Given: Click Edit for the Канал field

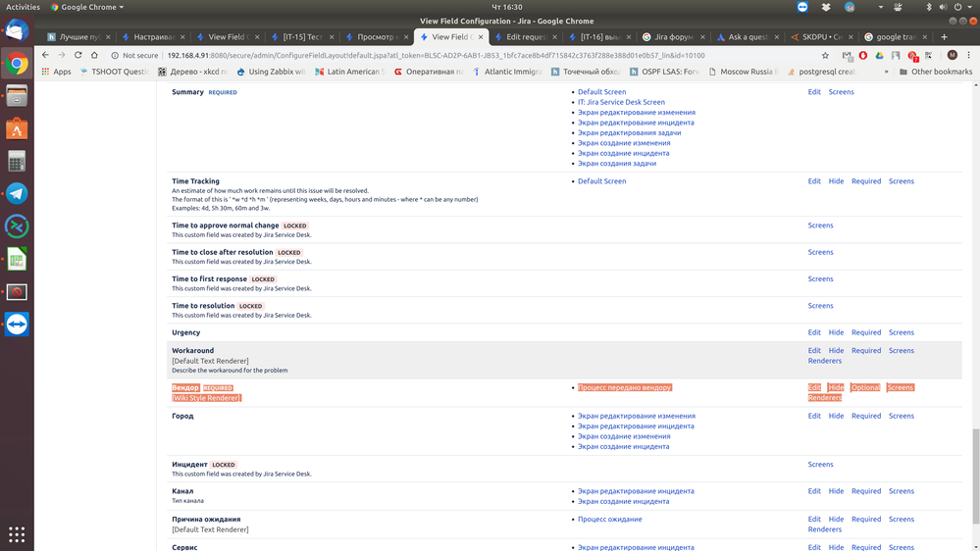Looking at the screenshot, I should tap(814, 491).
